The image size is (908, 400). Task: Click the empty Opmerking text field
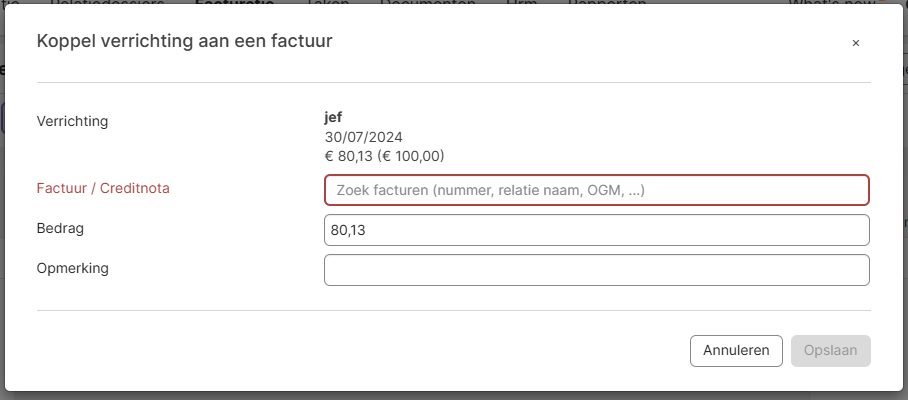[x=596, y=270]
